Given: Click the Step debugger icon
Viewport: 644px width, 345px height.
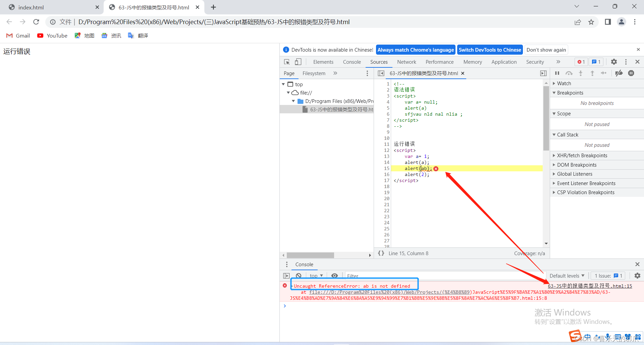Looking at the screenshot, I should (604, 73).
